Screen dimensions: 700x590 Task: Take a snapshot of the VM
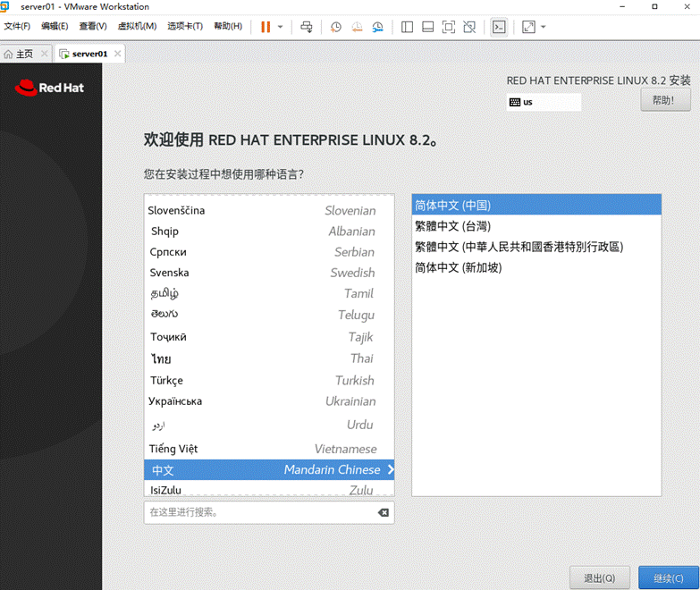(x=336, y=27)
